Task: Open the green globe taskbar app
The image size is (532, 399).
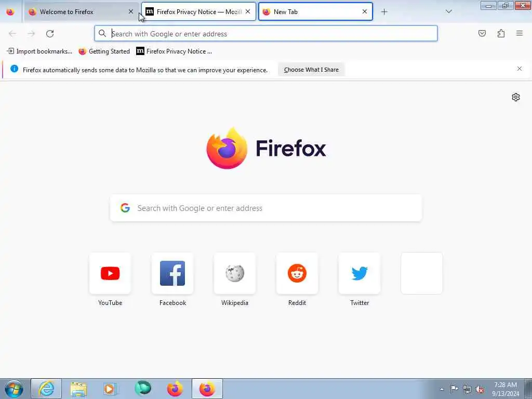Action: tap(142, 389)
